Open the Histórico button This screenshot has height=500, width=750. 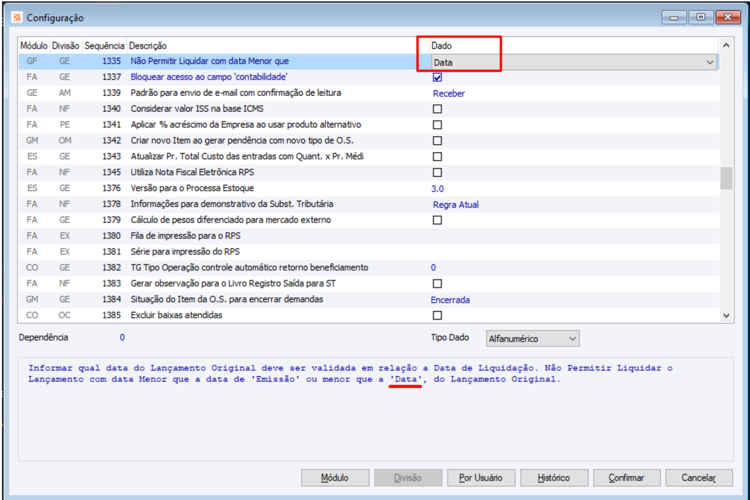[x=554, y=478]
